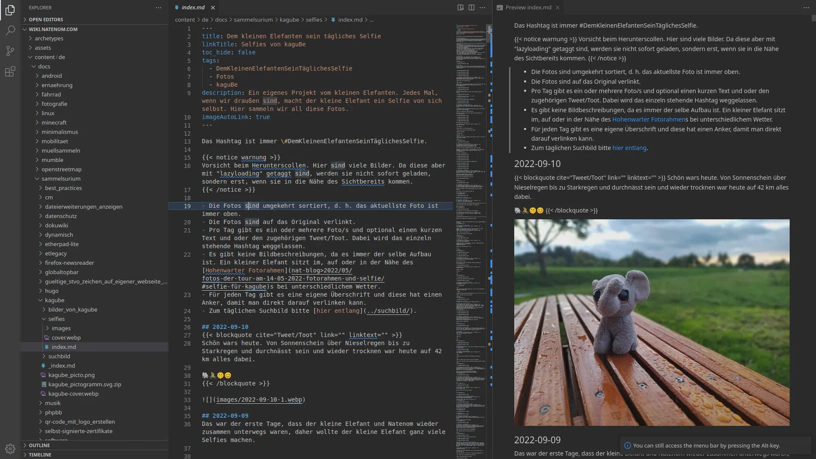Open preview pane more actions ellipsis
Image resolution: width=816 pixels, height=459 pixels.
tap(806, 8)
